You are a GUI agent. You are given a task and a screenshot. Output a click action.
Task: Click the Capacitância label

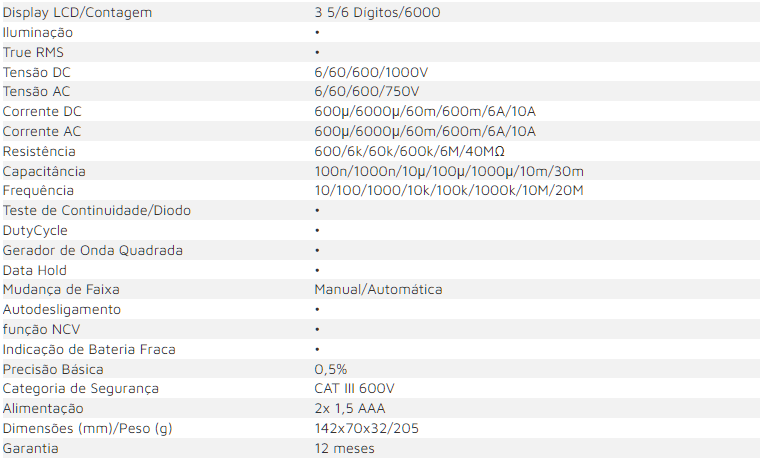[x=44, y=171]
